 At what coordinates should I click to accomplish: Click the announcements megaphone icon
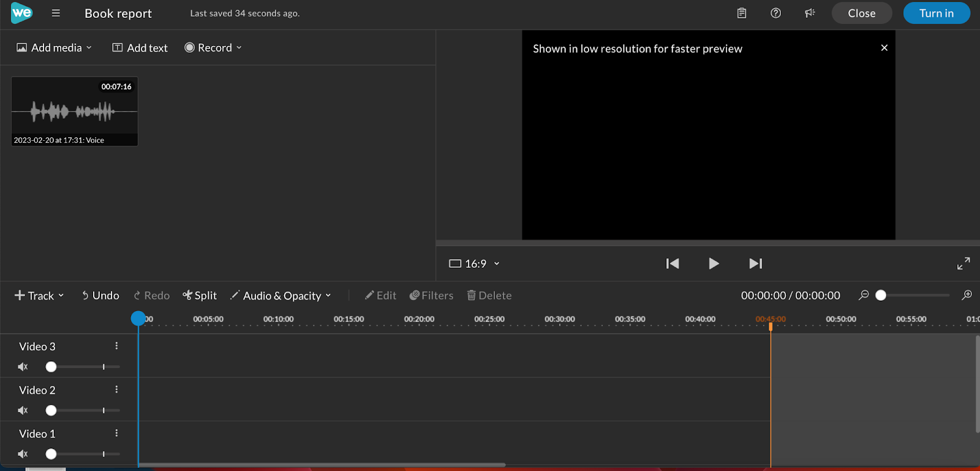tap(810, 13)
